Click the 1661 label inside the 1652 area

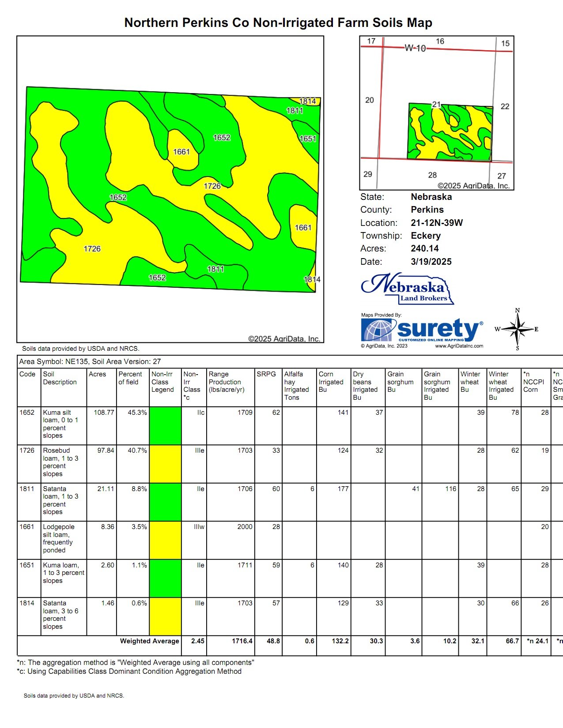[x=181, y=152]
